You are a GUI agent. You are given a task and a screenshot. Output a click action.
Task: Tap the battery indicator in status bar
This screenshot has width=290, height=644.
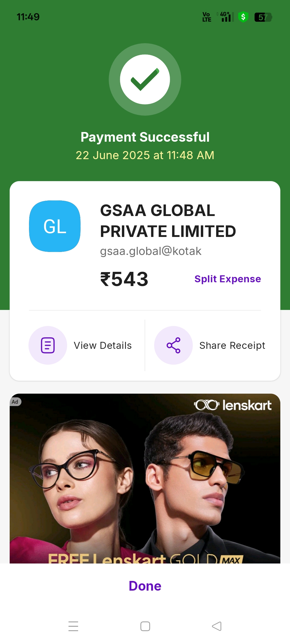[263, 17]
